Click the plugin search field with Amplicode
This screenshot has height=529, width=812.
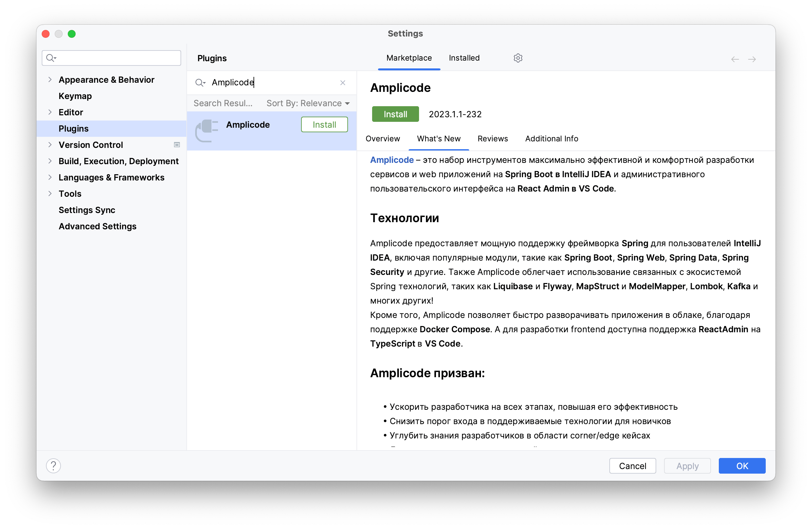(x=271, y=82)
